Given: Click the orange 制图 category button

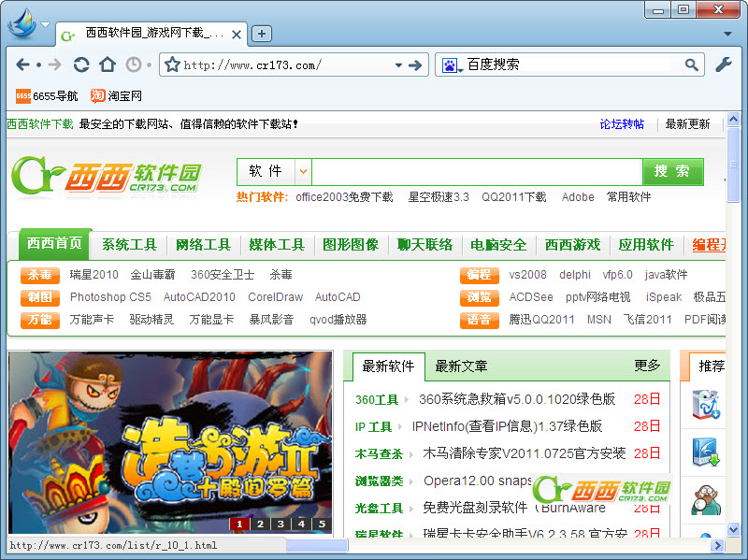Looking at the screenshot, I should [40, 297].
